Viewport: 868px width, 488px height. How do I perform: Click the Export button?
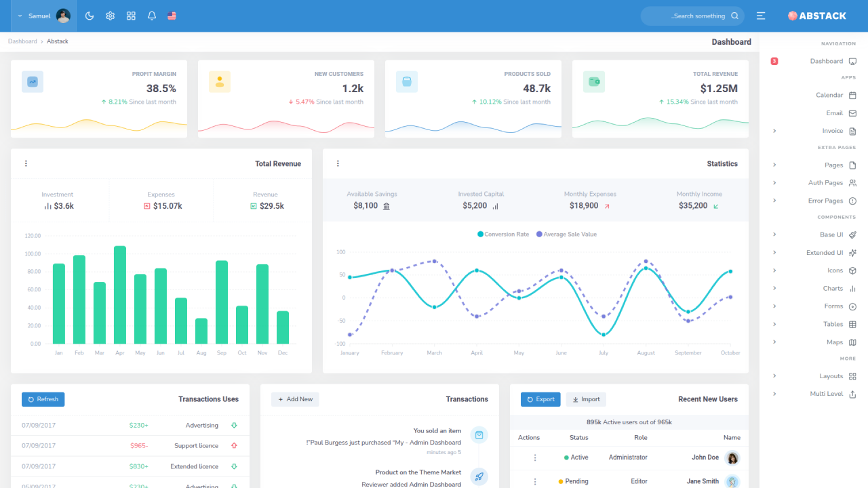pos(540,399)
